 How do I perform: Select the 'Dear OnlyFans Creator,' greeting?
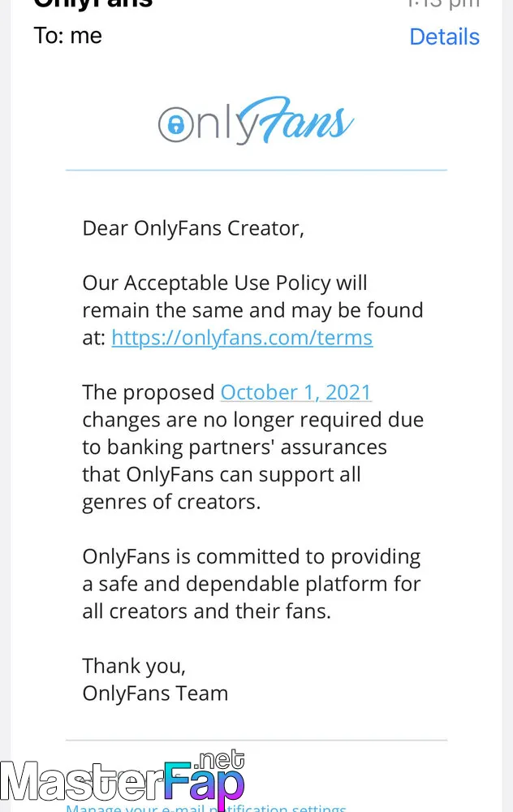(193, 228)
